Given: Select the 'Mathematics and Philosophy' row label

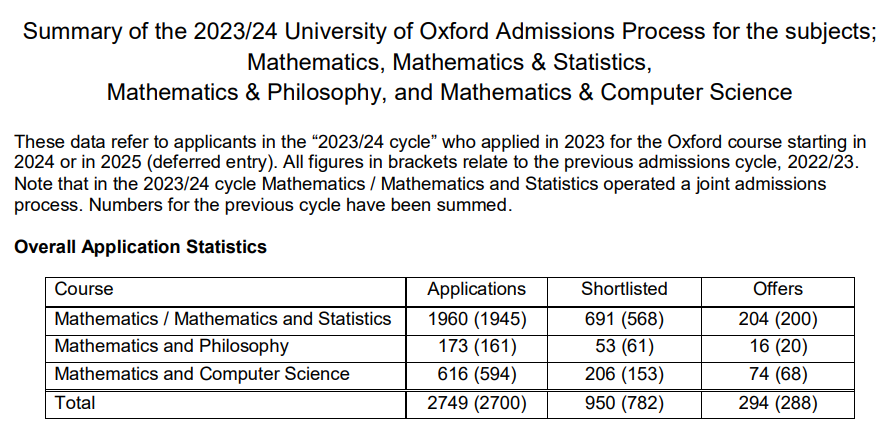Looking at the screenshot, I should 172,346.
